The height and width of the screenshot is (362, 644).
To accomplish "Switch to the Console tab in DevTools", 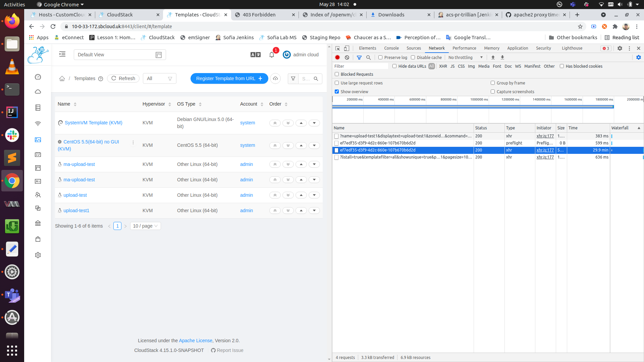I will (391, 48).
